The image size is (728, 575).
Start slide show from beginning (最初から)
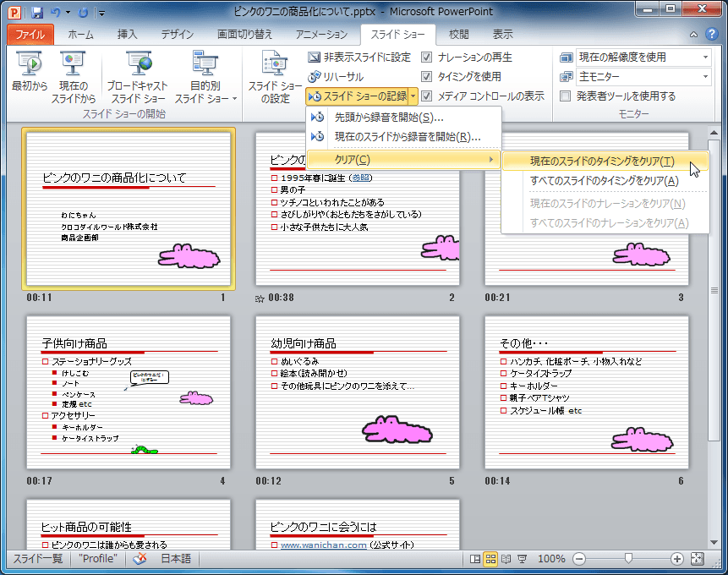pos(30,72)
